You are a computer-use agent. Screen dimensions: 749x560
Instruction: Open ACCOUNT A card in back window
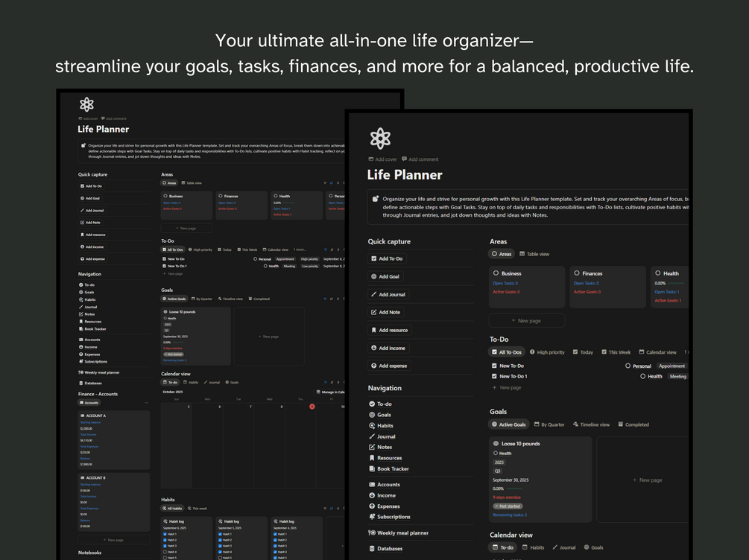(x=114, y=440)
